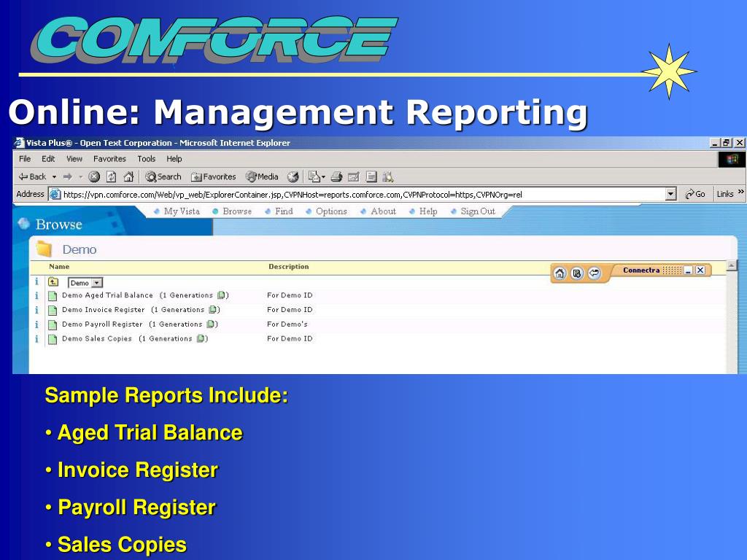
Task: Open Demo Payroll Register report
Action: point(102,324)
